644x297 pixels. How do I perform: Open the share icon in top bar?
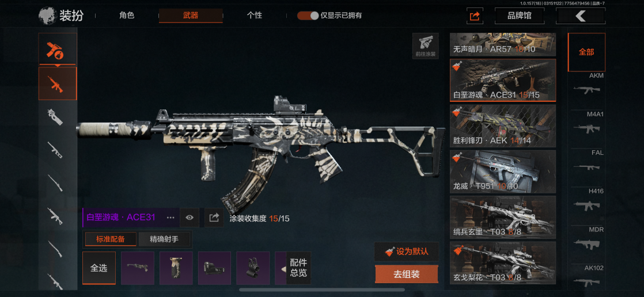click(475, 16)
